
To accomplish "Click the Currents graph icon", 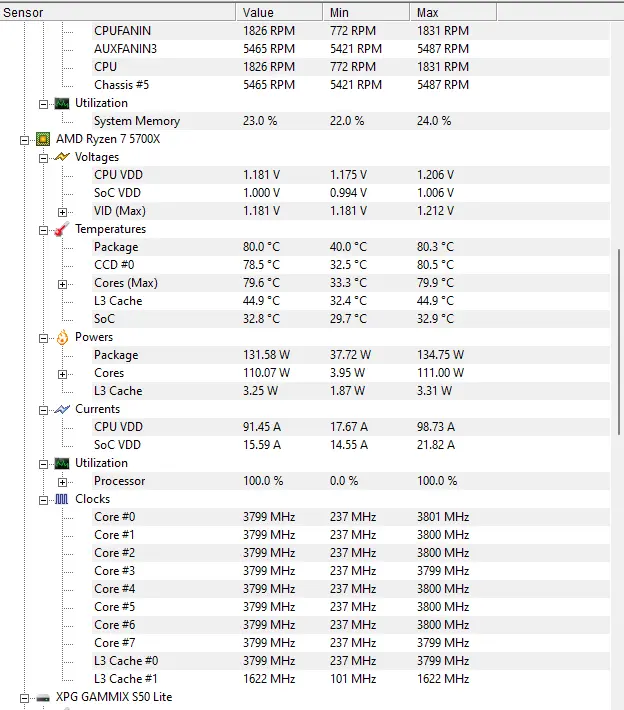I will click(x=62, y=409).
